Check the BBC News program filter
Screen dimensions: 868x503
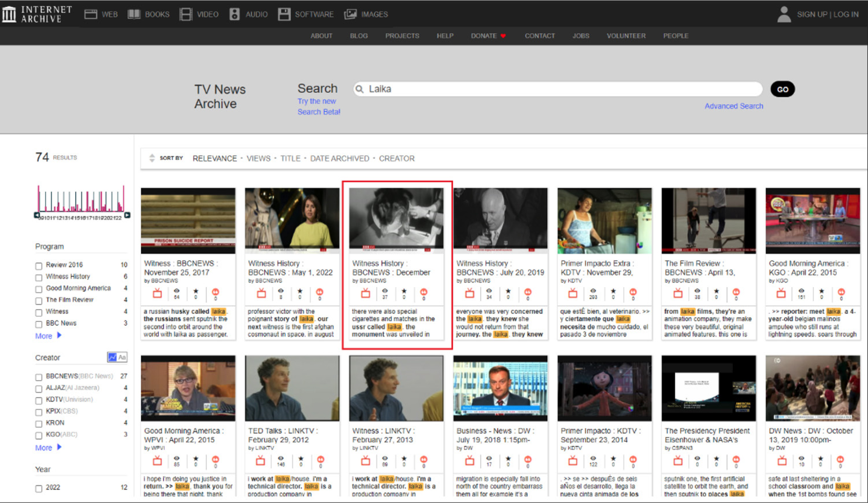point(39,324)
